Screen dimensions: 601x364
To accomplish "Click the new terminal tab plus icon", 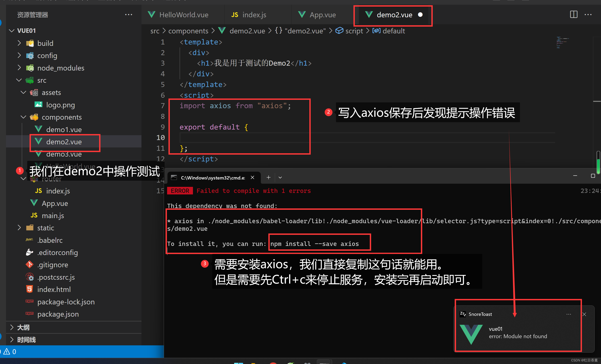I will point(268,178).
